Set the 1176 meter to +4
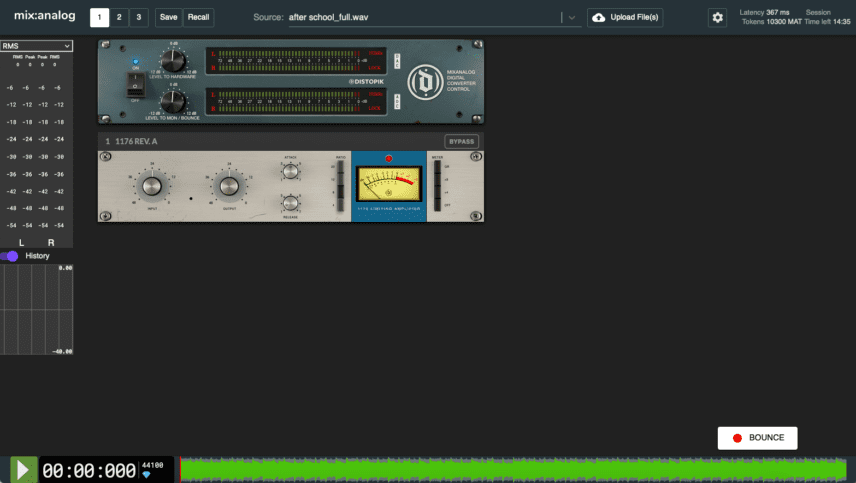This screenshot has width=856, height=483. point(437,192)
